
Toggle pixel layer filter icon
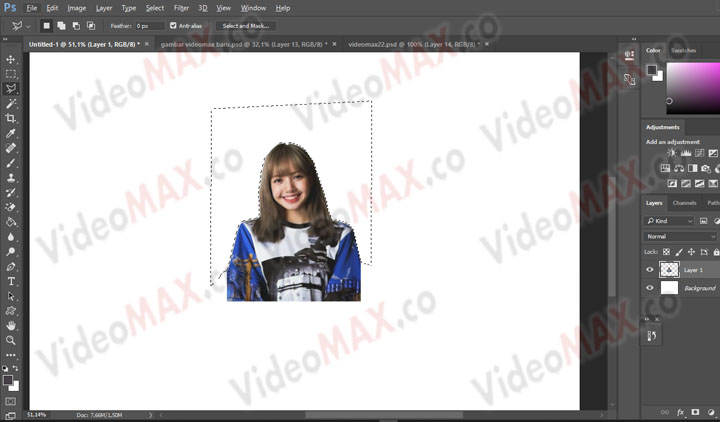(x=703, y=221)
